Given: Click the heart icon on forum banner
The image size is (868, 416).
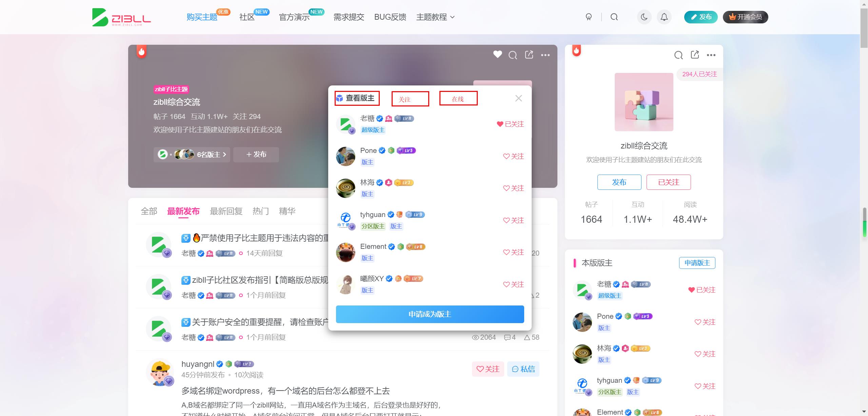Looking at the screenshot, I should (x=497, y=54).
